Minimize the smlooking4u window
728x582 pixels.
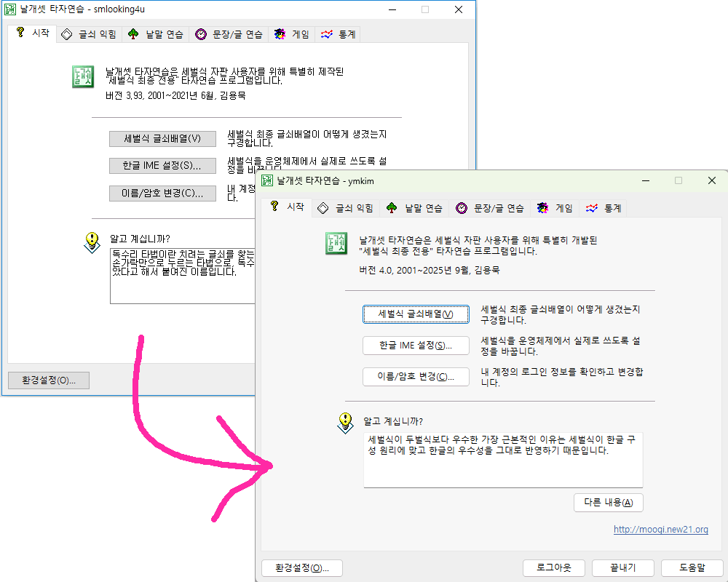pyautogui.click(x=392, y=9)
